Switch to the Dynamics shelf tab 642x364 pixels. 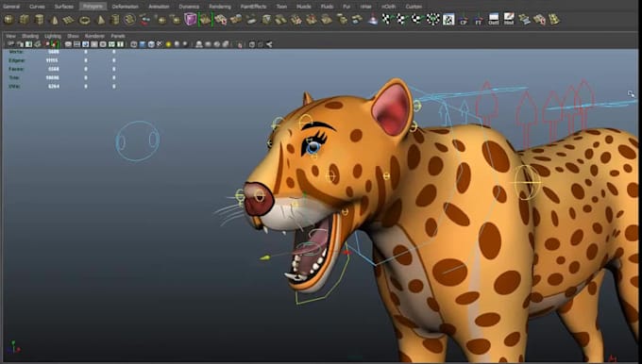coord(189,7)
